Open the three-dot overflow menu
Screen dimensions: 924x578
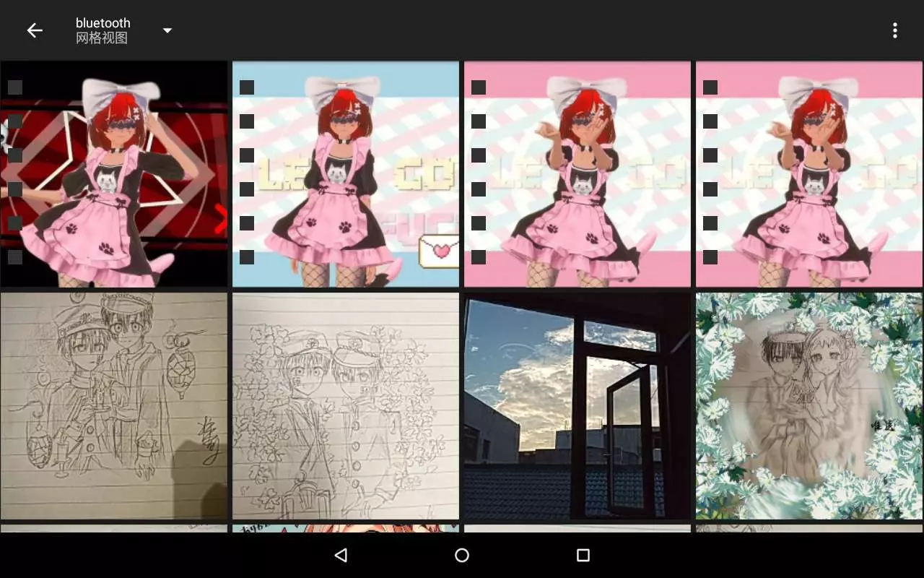[x=895, y=30]
